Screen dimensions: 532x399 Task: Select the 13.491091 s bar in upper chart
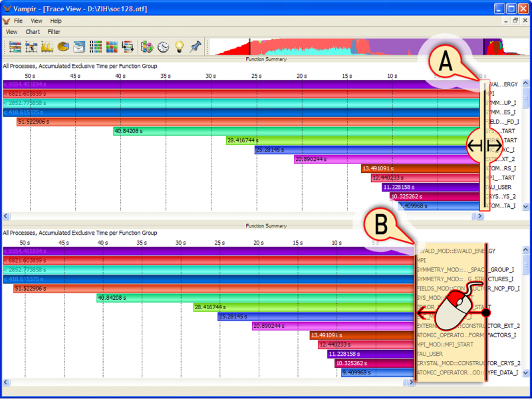(x=421, y=168)
